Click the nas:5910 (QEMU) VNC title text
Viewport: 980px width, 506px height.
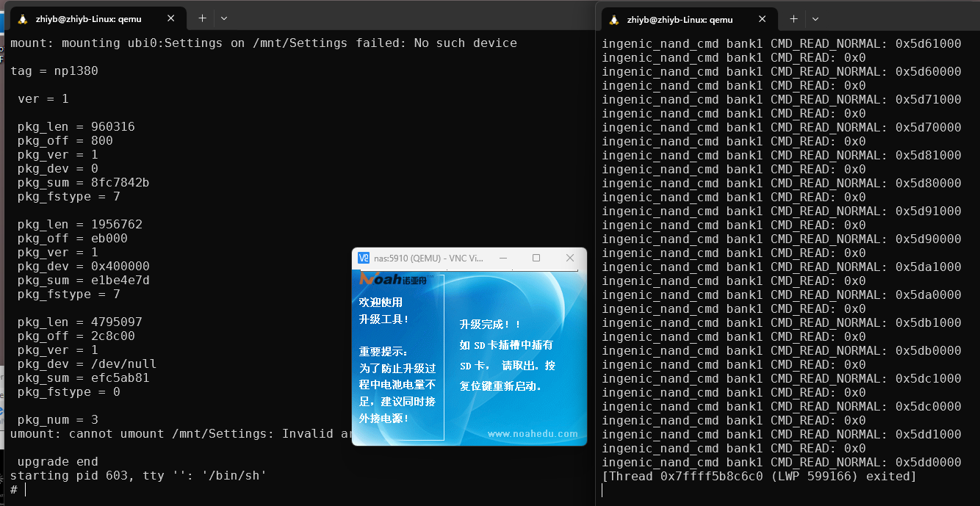pyautogui.click(x=428, y=258)
